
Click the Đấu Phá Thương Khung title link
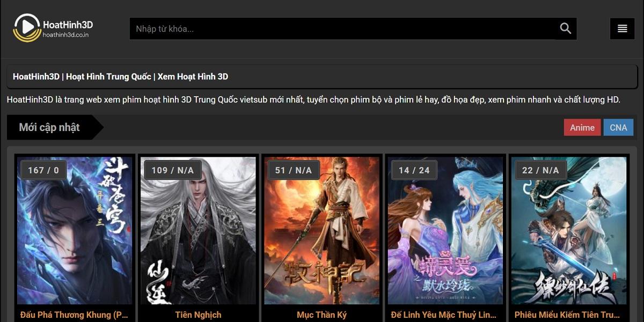pos(75,315)
